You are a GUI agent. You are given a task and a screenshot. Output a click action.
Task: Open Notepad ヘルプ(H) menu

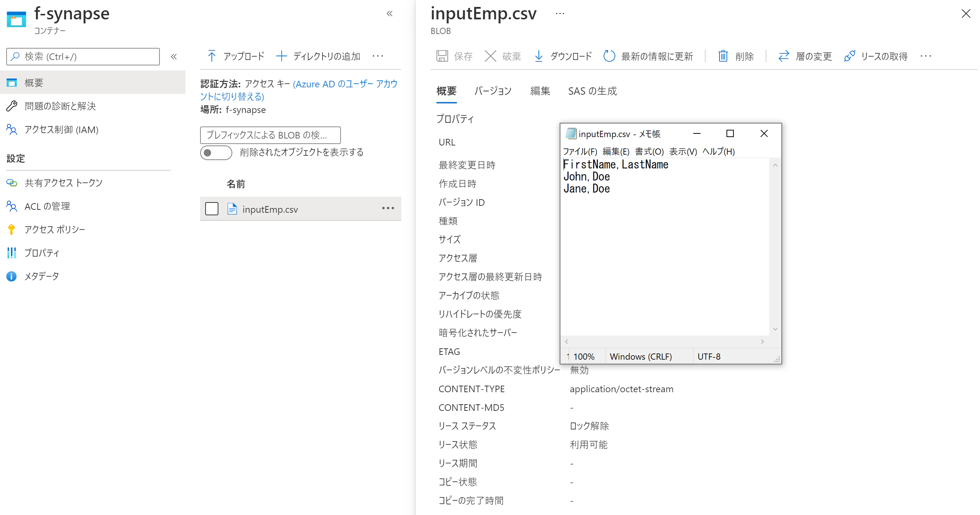[718, 152]
